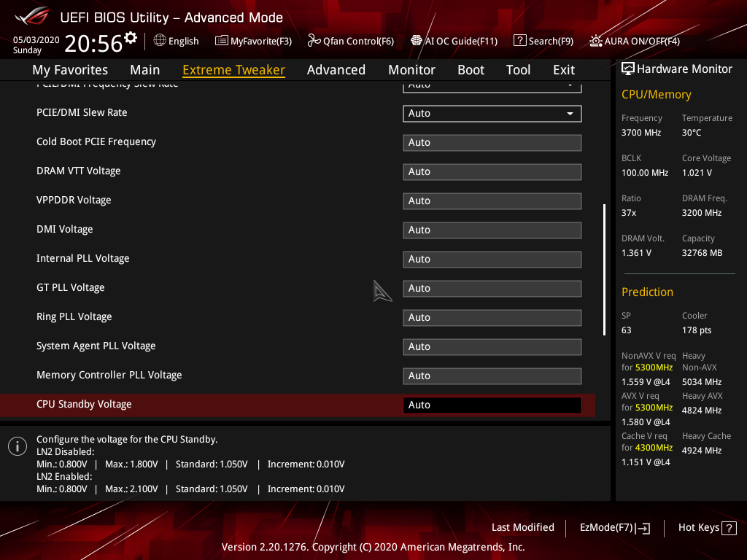This screenshot has width=747, height=560.
Task: Switch to My Favorites tab
Action: point(70,70)
